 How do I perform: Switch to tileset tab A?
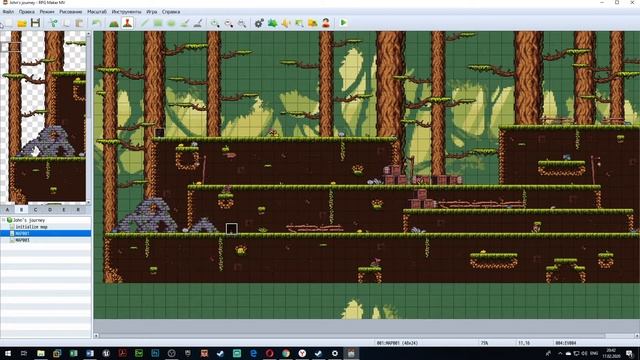(7, 209)
